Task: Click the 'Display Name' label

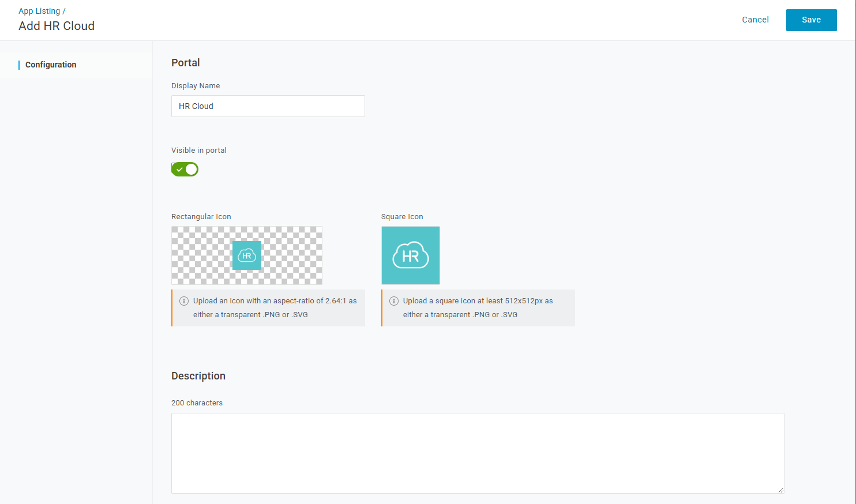Action: (196, 86)
